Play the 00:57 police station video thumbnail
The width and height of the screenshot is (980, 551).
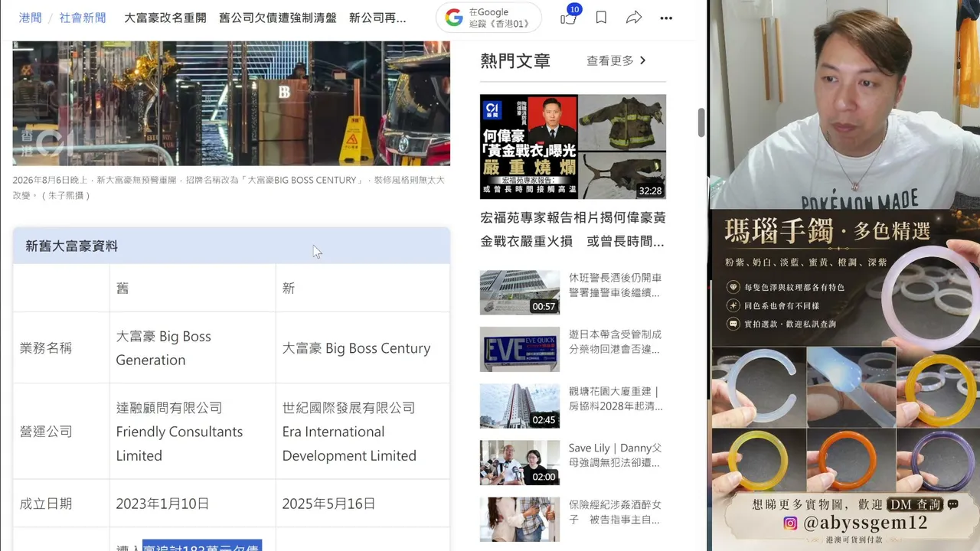(520, 292)
